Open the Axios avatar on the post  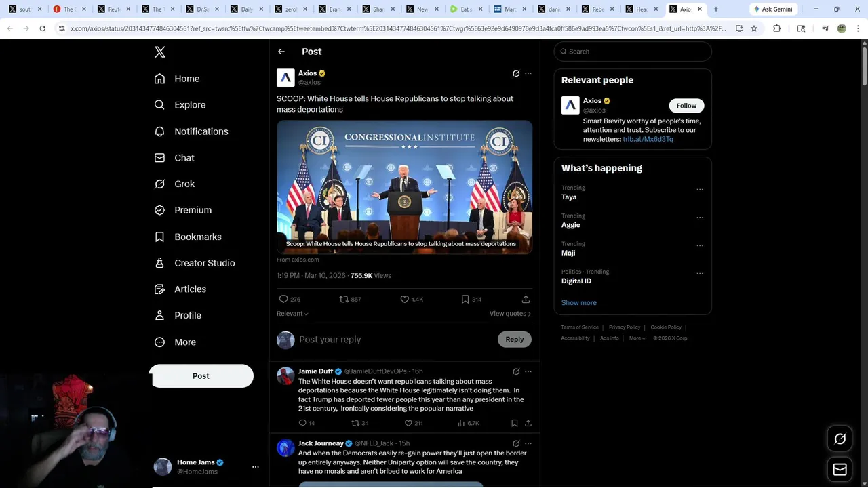point(285,77)
